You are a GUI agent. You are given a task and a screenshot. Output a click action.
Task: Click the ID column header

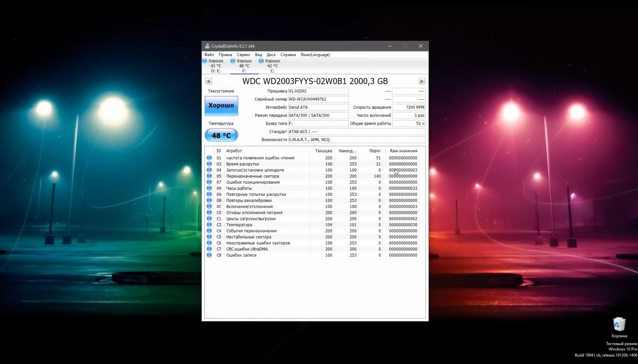[x=219, y=151]
